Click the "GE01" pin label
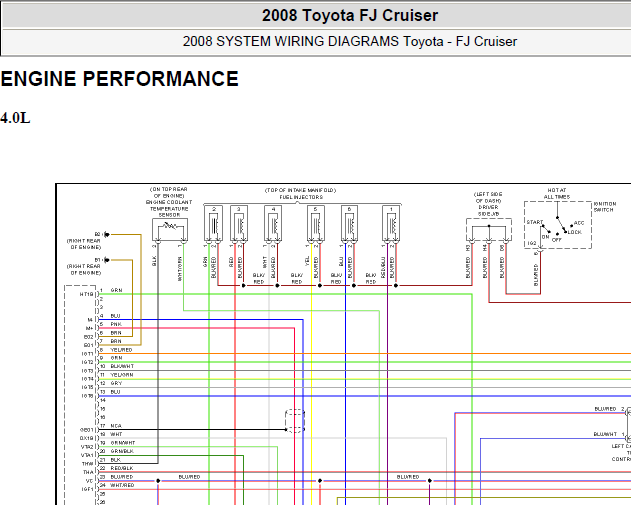Viewport: 631px width, 505px height. 87,430
